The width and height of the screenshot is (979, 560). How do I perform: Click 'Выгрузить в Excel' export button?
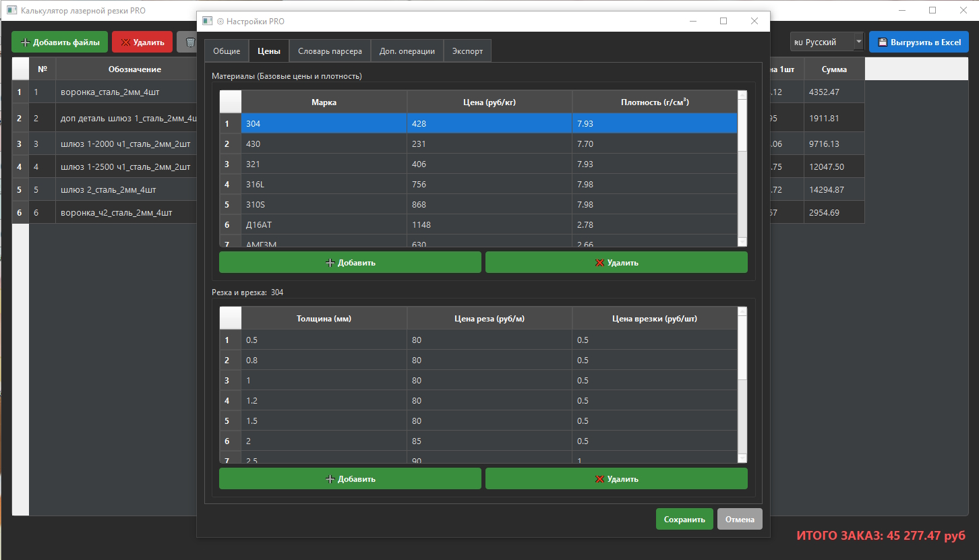click(x=918, y=42)
